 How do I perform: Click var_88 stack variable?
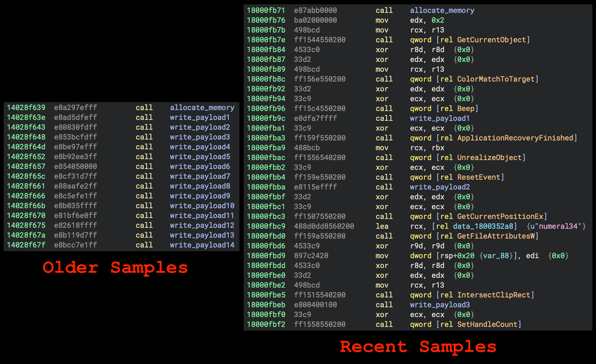click(496, 256)
